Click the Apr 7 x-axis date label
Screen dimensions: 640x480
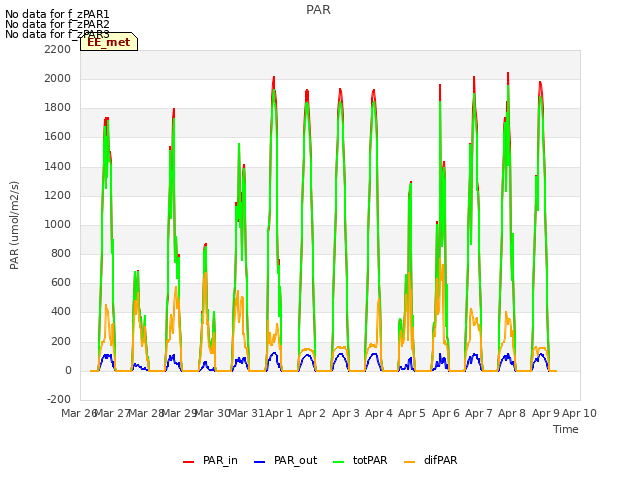[x=479, y=413]
